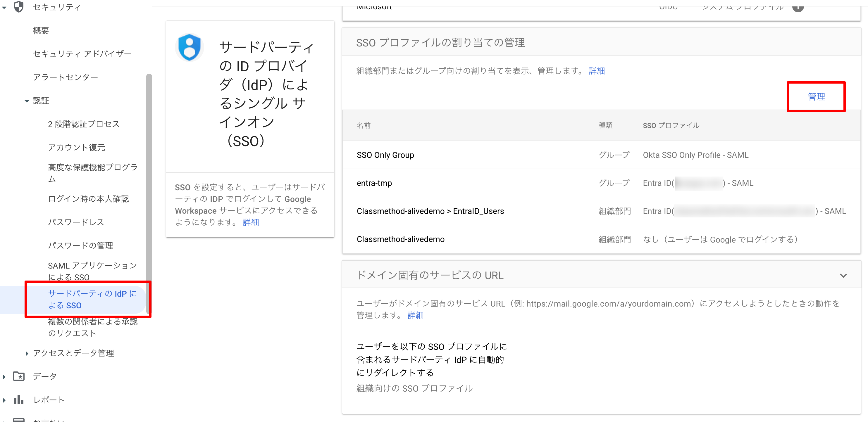The height and width of the screenshot is (422, 868).
Task: Click the Security shield icon in sidebar
Action: tap(19, 7)
